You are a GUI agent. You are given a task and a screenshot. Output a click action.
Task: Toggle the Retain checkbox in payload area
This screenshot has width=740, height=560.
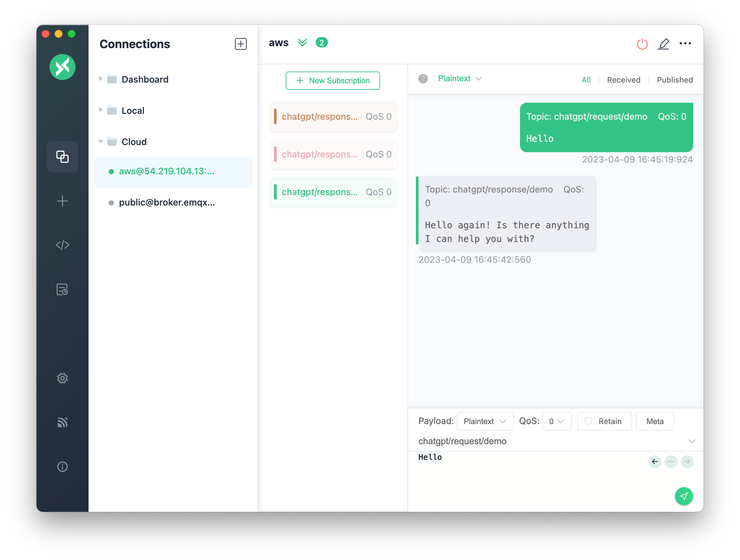pos(588,421)
